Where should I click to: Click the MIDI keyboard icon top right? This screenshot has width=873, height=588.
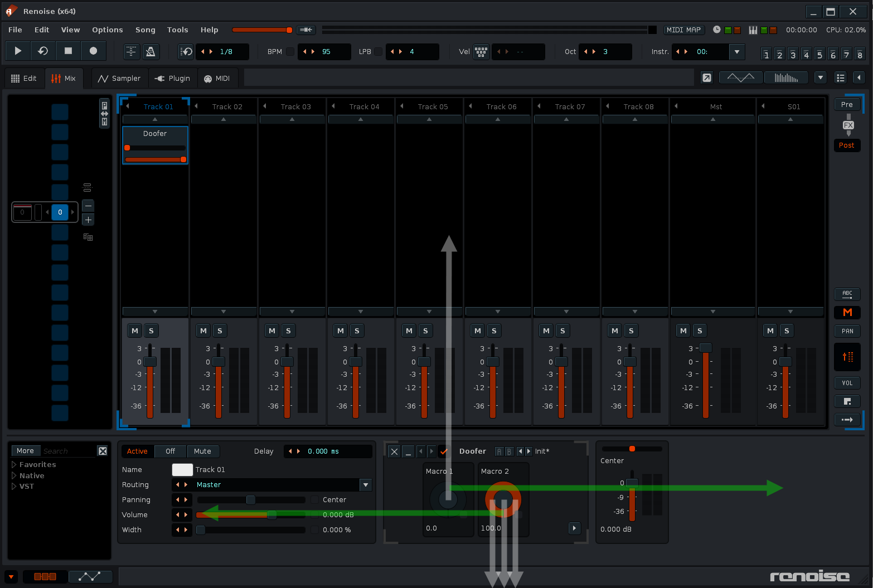click(x=753, y=30)
